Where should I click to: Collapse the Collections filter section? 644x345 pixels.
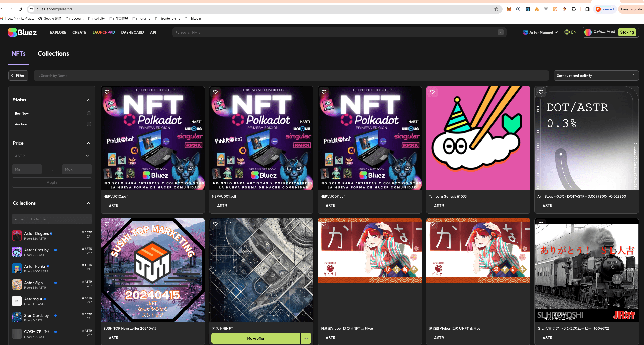tap(89, 203)
